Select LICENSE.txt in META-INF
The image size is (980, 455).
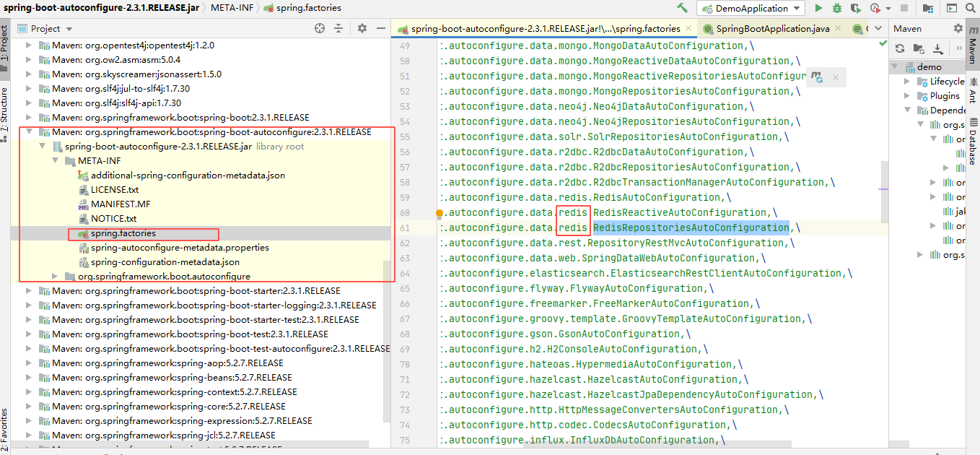pos(114,190)
